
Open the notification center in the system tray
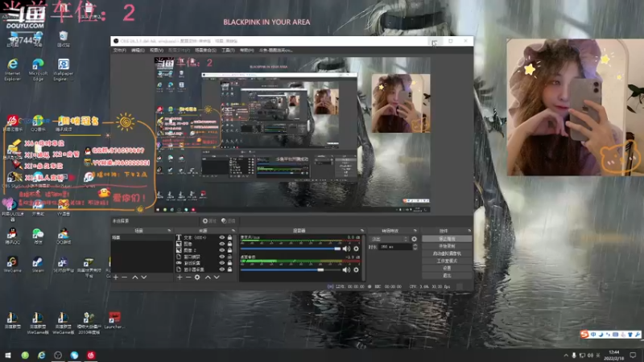pos(634,355)
